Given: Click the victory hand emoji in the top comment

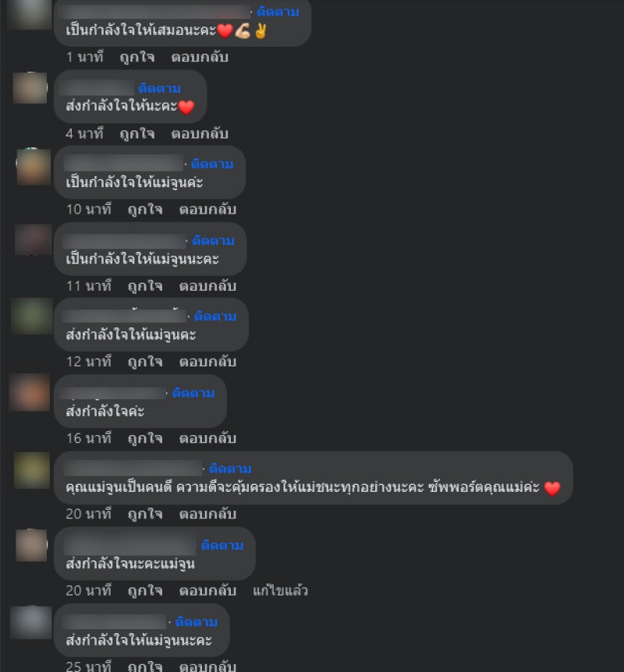Looking at the screenshot, I should pos(261,31).
